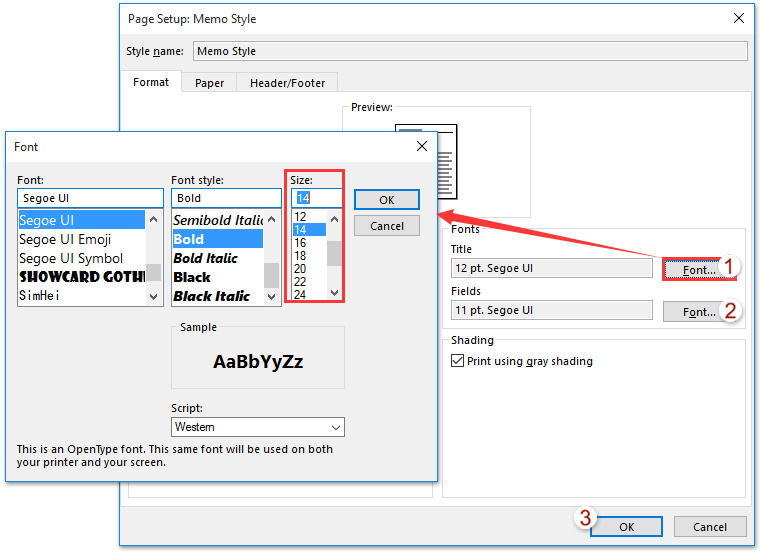
Task: Close the Font dialog with X
Action: tap(422, 146)
